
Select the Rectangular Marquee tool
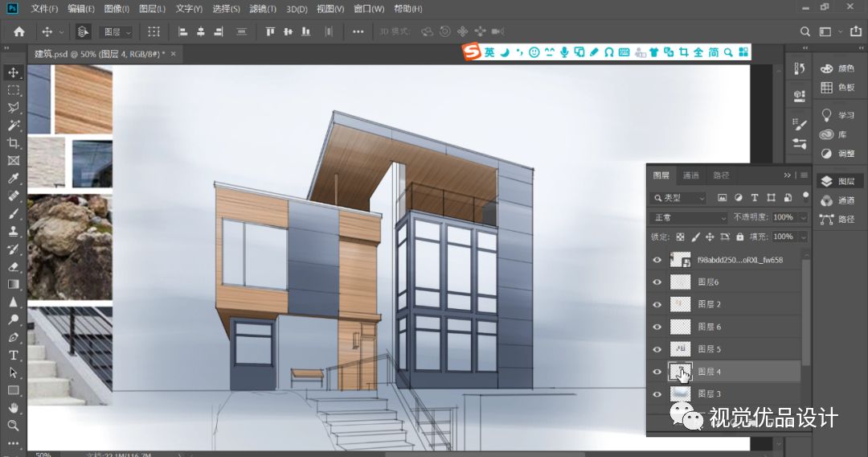click(14, 90)
